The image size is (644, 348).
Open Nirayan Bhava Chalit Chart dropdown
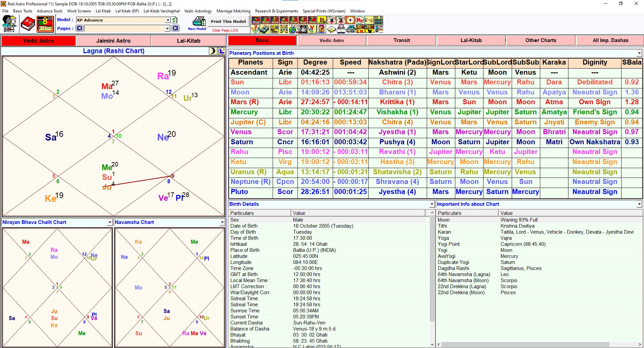[x=110, y=222]
